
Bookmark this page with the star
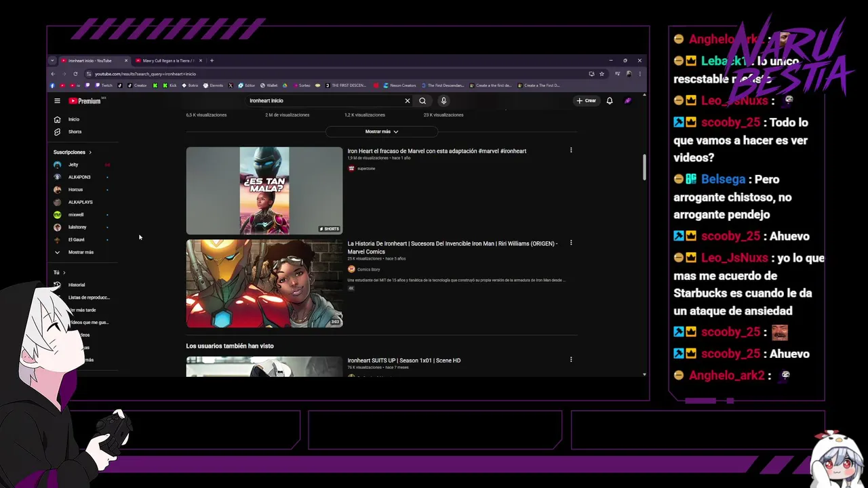(601, 74)
